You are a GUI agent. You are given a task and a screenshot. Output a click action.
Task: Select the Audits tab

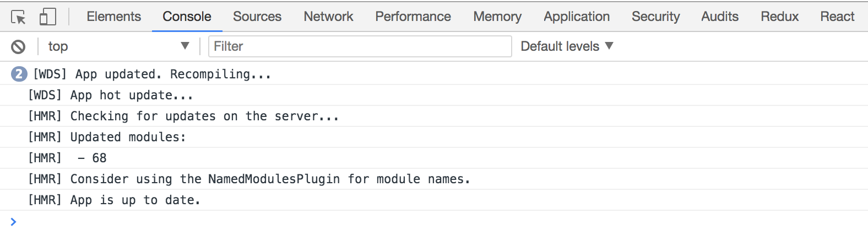[720, 17]
